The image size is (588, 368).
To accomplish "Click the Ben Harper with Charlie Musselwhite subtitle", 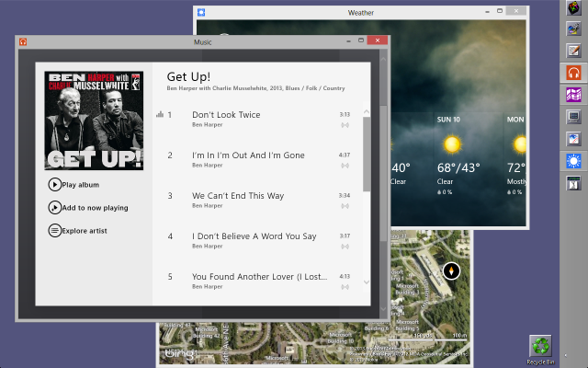I will 255,88.
